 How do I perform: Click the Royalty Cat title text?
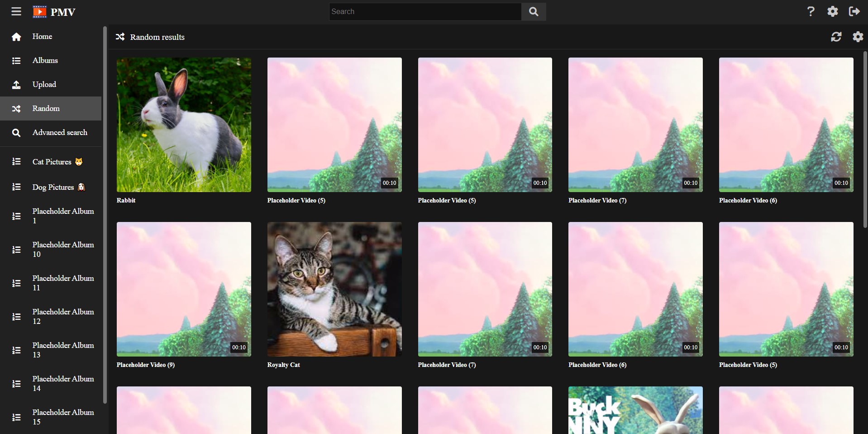pos(283,365)
